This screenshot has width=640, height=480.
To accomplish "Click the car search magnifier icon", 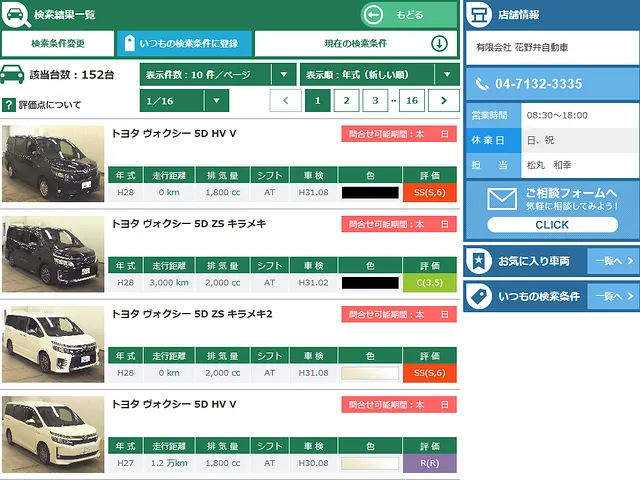I will (x=16, y=14).
